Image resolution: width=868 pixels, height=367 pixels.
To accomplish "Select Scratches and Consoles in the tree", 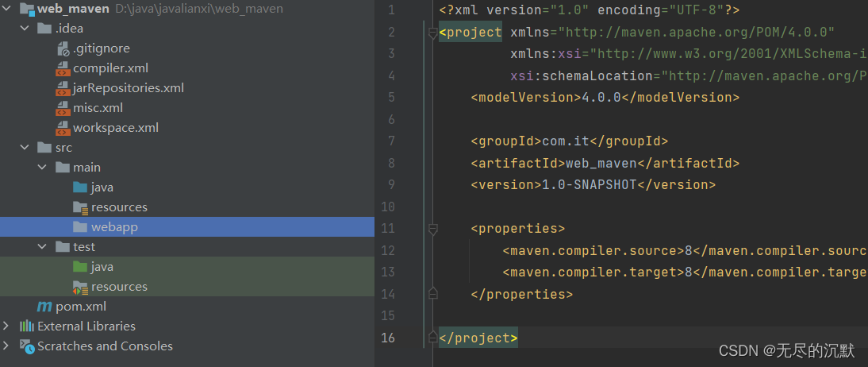I will (106, 346).
